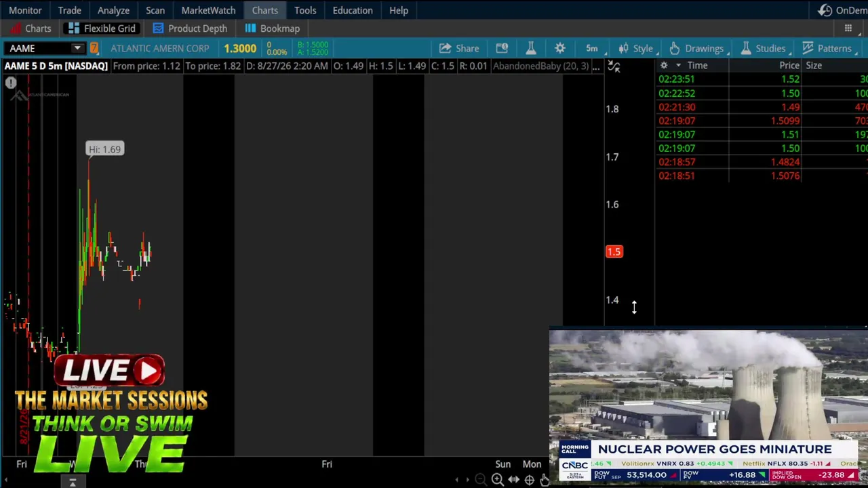Switch to the Charts subtab
This screenshot has height=488, width=868.
point(31,28)
